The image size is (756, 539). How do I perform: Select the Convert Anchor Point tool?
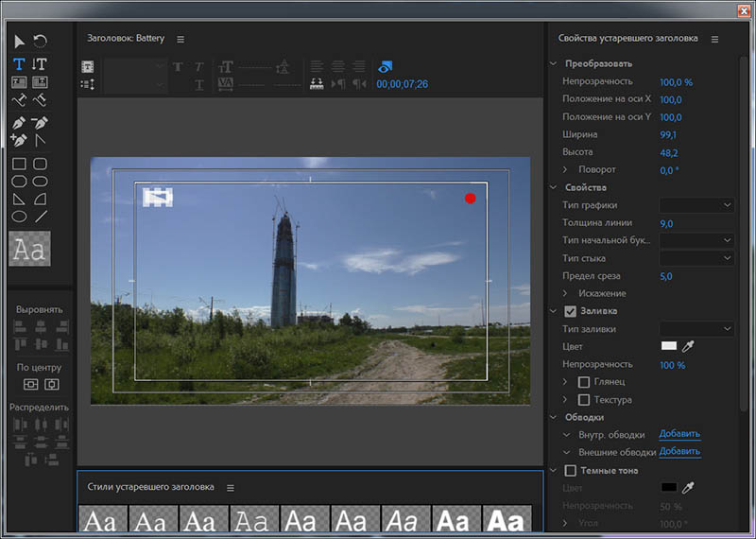pyautogui.click(x=40, y=140)
